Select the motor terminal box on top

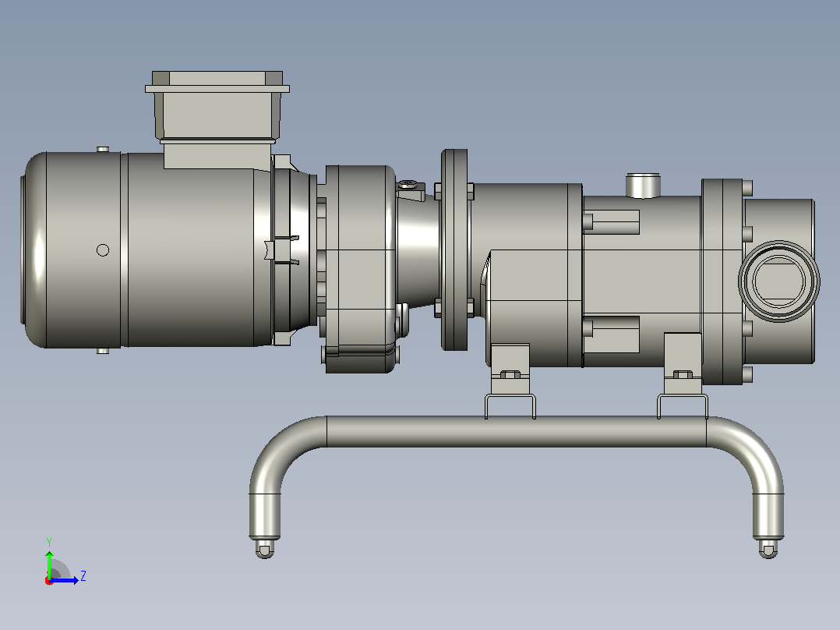tap(217, 120)
